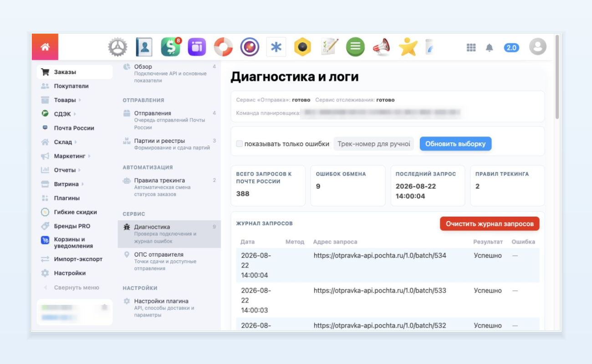The height and width of the screenshot is (364, 592).
Task: Click the 2.0 version badge
Action: click(511, 47)
